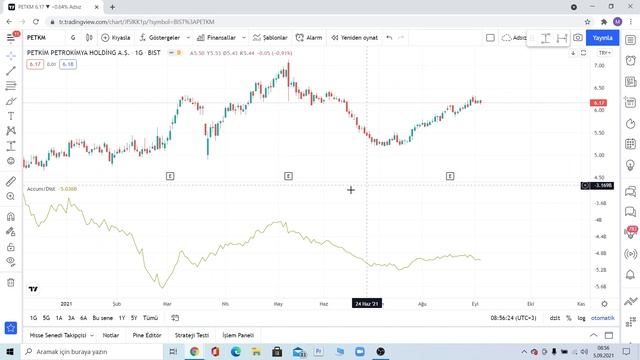Image resolution: width=640 pixels, height=360 pixels.
Task: Click the blue Yayınla publish button
Action: [x=602, y=38]
